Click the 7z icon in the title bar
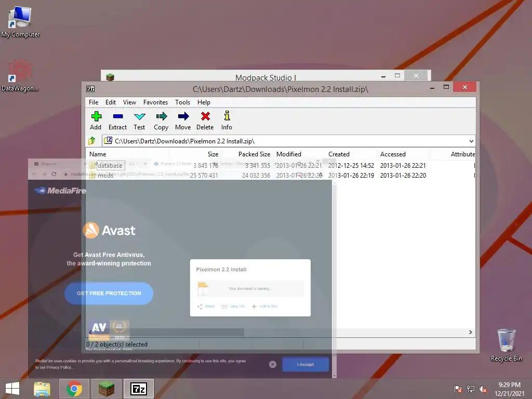532x399 pixels. point(90,89)
